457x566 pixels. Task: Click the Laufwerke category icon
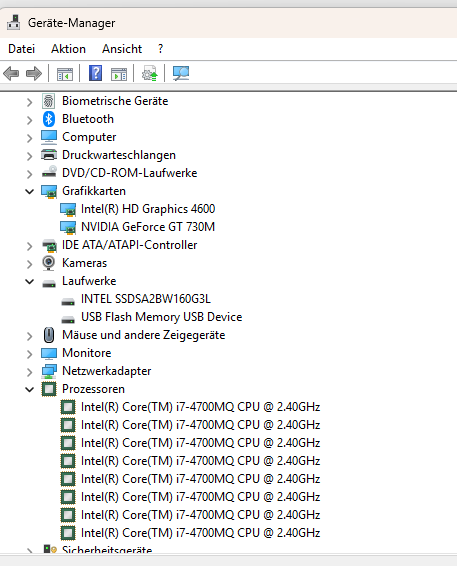point(49,283)
